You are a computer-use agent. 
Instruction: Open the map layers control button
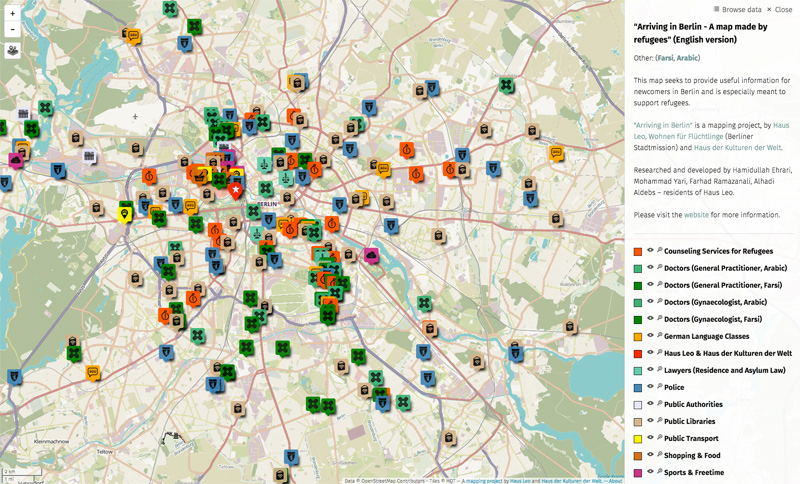[12, 50]
